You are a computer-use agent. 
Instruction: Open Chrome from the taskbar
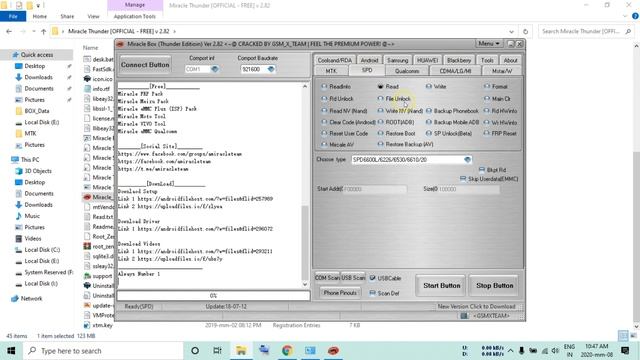coord(287,351)
